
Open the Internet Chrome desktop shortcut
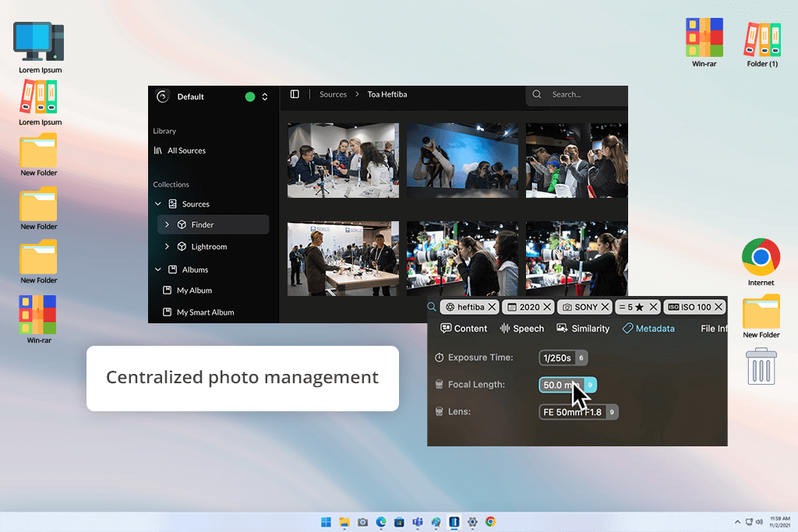[761, 262]
